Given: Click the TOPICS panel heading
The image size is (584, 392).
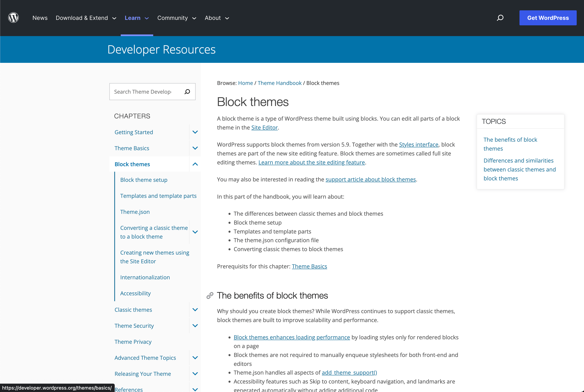Looking at the screenshot, I should tap(494, 121).
